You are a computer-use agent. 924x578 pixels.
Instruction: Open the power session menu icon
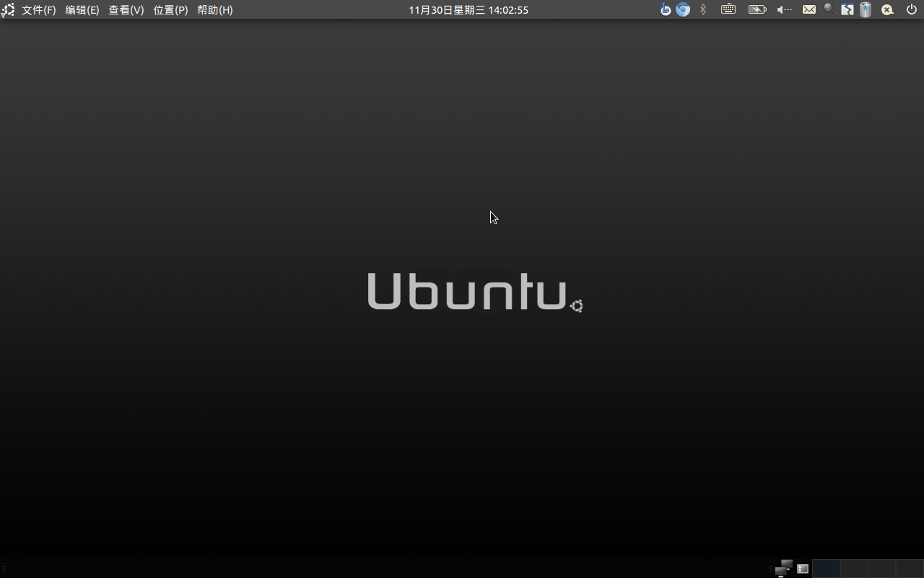(912, 9)
